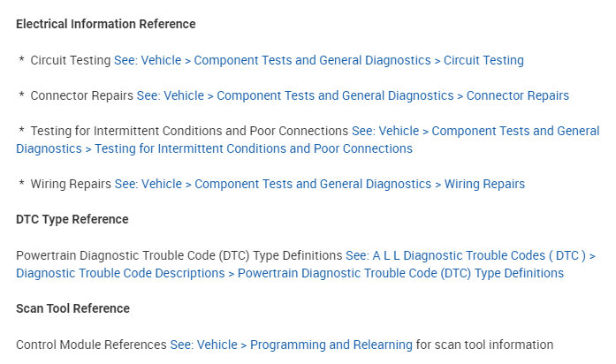Click the bullet asterisk before Wiring Repairs

coord(21,184)
